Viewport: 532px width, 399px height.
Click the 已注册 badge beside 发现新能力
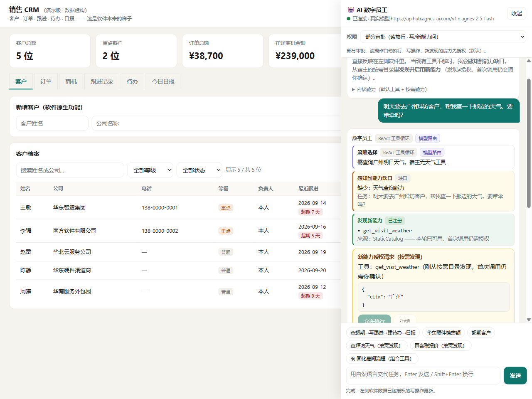(395, 221)
